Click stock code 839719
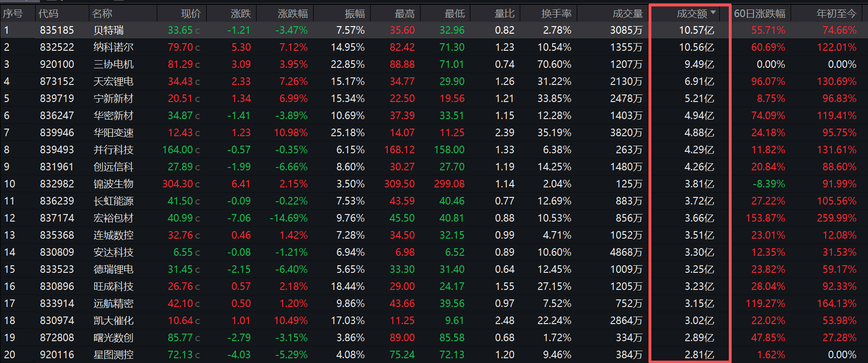This screenshot has height=363, width=868. point(57,99)
